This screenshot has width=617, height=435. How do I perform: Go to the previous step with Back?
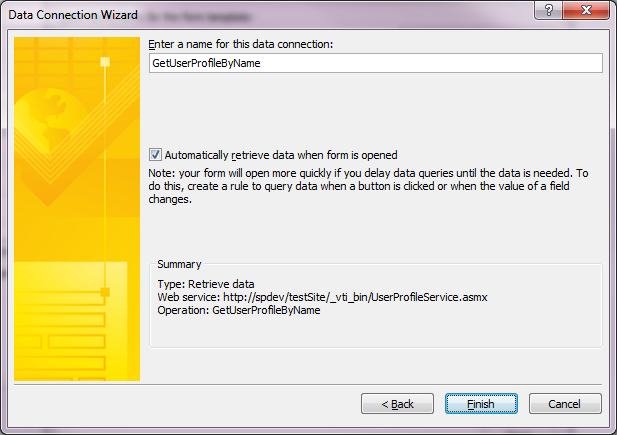click(397, 404)
